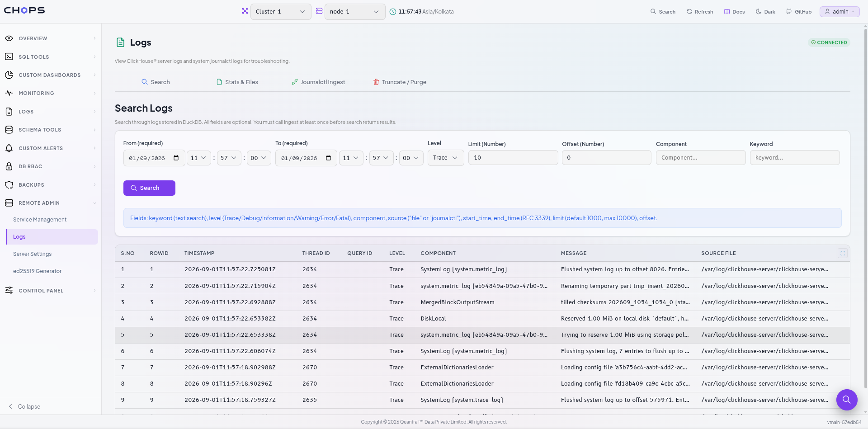
Task: Click DiskLocal component cell
Action: (433, 319)
